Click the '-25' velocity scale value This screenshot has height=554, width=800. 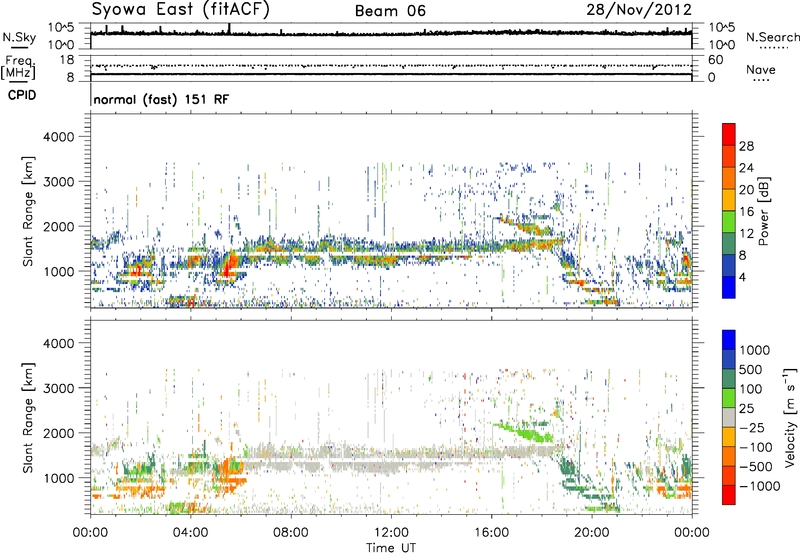pyautogui.click(x=751, y=427)
